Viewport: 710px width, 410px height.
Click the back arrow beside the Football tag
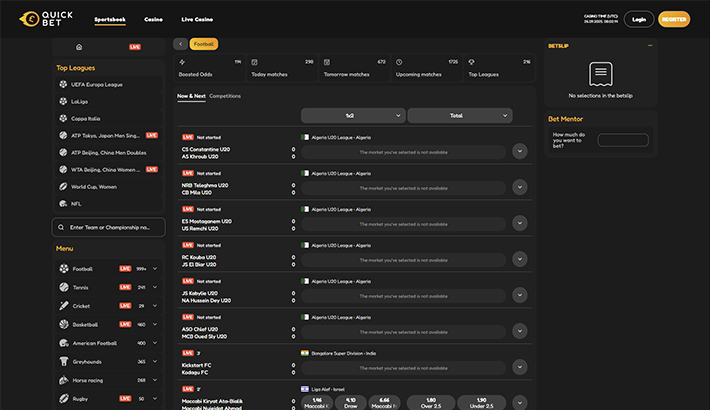pyautogui.click(x=180, y=44)
